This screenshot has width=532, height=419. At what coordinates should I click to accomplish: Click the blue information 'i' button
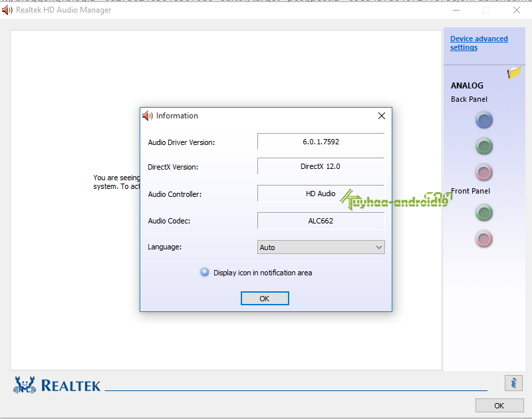coord(513,383)
